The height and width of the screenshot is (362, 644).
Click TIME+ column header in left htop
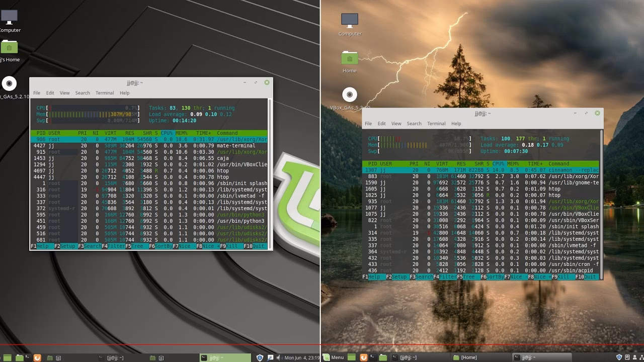pyautogui.click(x=204, y=133)
